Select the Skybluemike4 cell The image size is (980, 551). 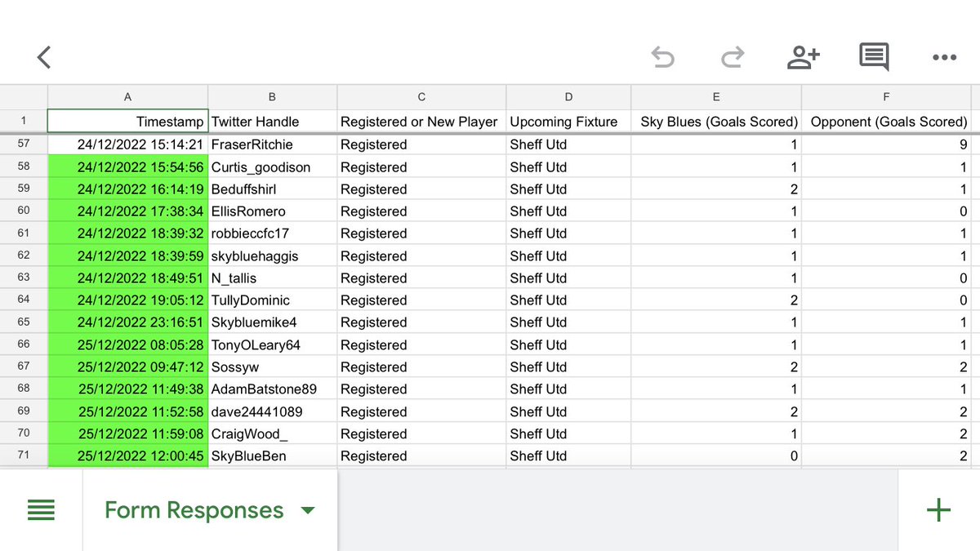[272, 322]
